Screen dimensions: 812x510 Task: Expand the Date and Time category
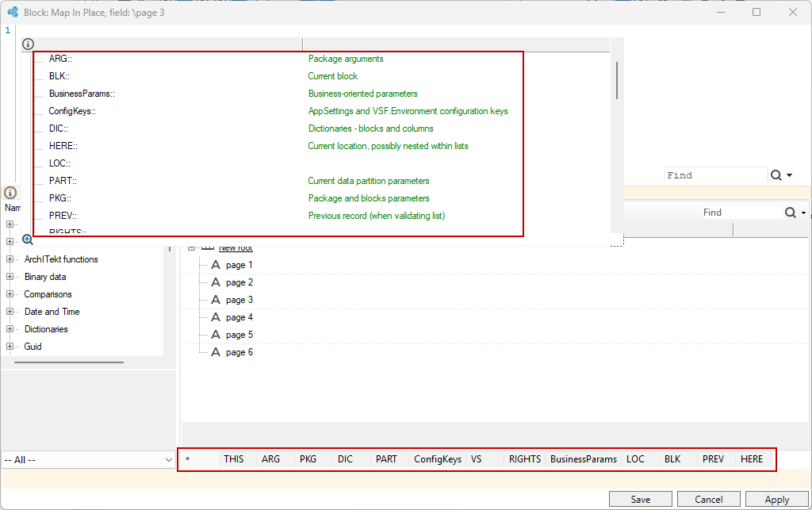[10, 312]
